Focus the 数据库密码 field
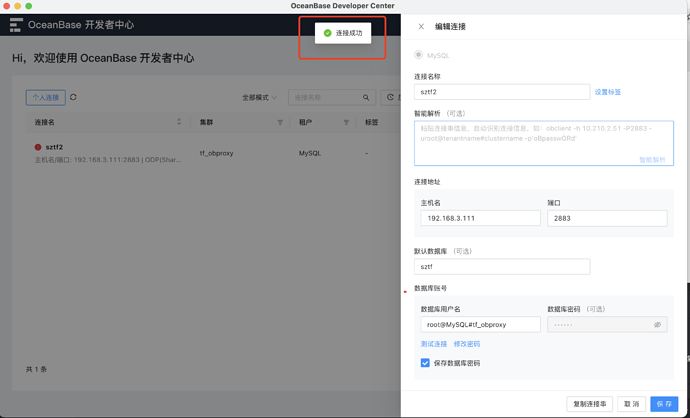 [x=607, y=325]
